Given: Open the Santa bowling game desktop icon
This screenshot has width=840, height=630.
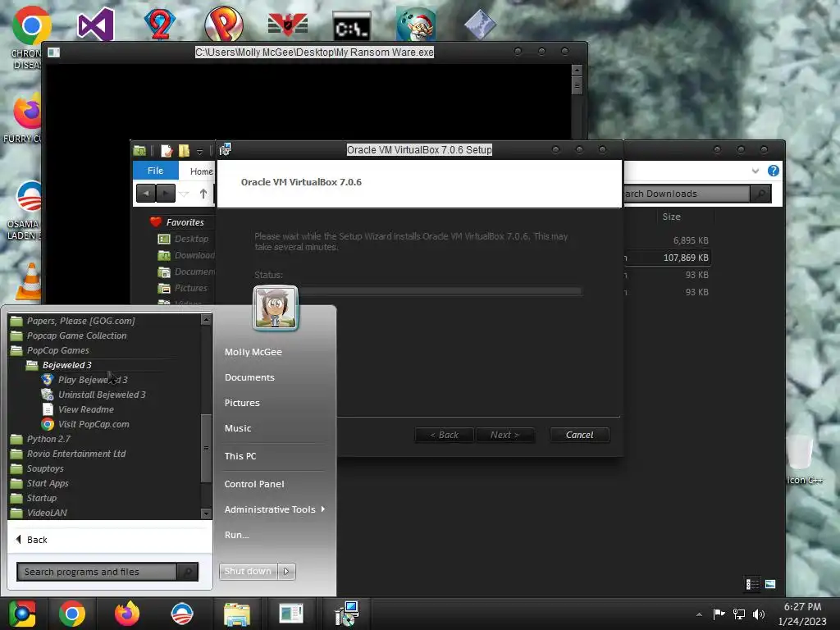Looking at the screenshot, I should coord(416,25).
